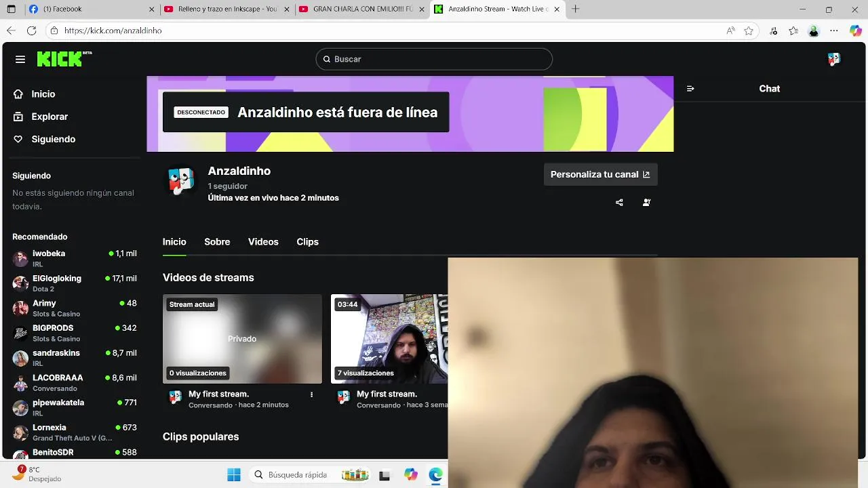Switch to the Facebook browser tab
The image size is (868, 488).
coord(91,9)
